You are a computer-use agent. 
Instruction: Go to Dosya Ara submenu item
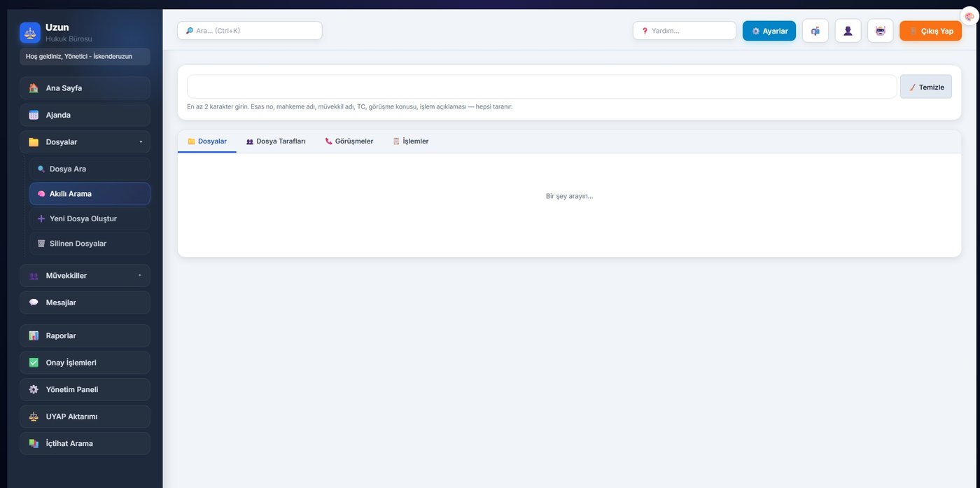[90, 169]
